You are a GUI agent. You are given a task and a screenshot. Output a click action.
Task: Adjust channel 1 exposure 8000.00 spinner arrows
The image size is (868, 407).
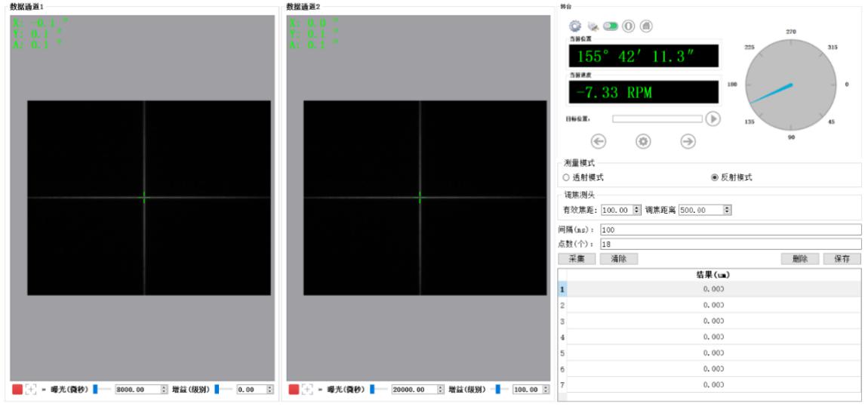pyautogui.click(x=164, y=390)
